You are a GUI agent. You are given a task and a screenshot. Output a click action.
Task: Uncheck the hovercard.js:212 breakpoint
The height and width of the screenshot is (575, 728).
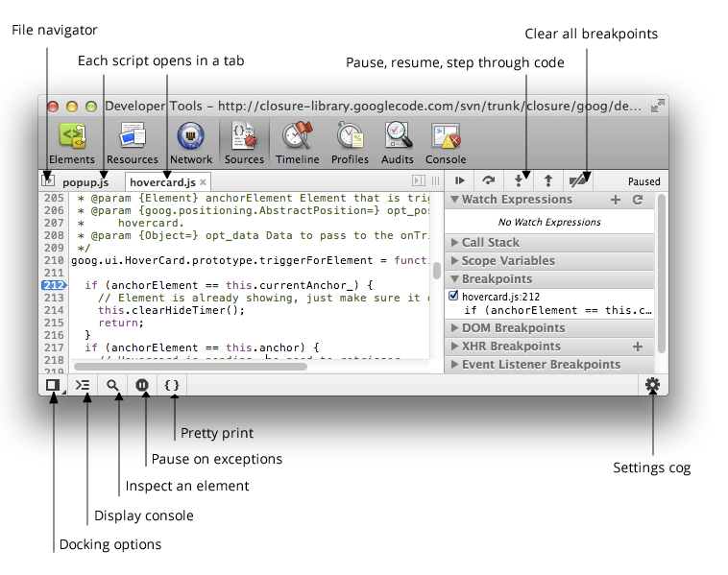point(453,296)
